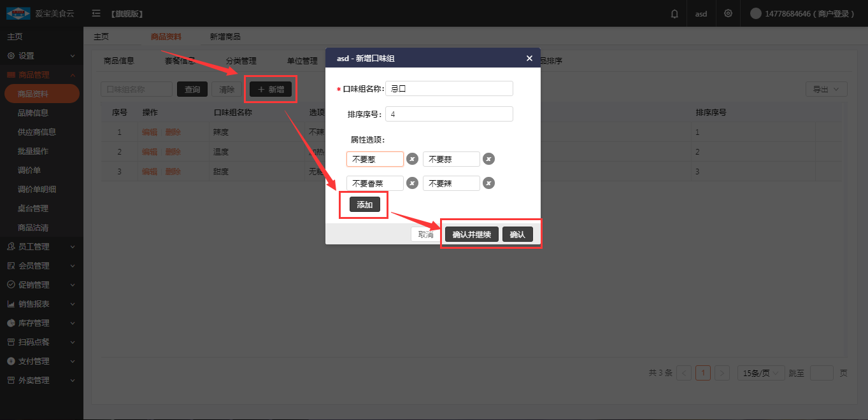
Task: Click the 确认并继续 button
Action: pyautogui.click(x=471, y=234)
